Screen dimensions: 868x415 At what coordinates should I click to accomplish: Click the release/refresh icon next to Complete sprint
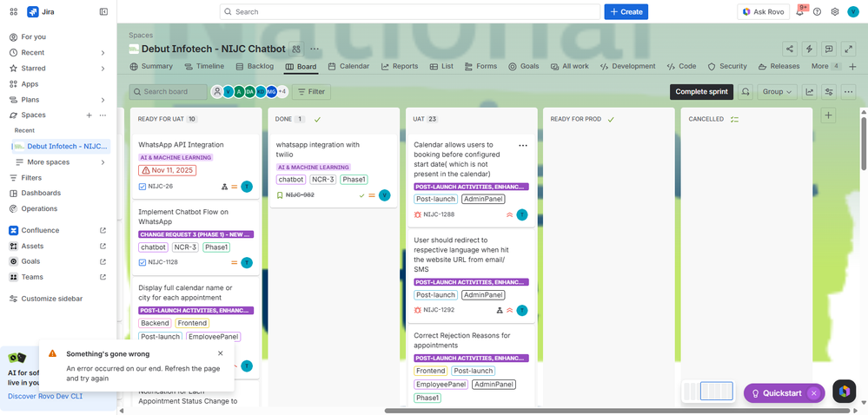(745, 92)
